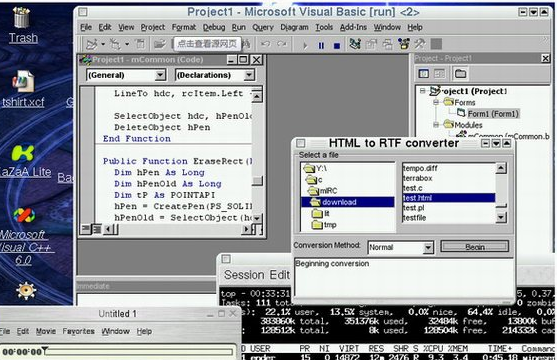Click the Begin button

475,247
